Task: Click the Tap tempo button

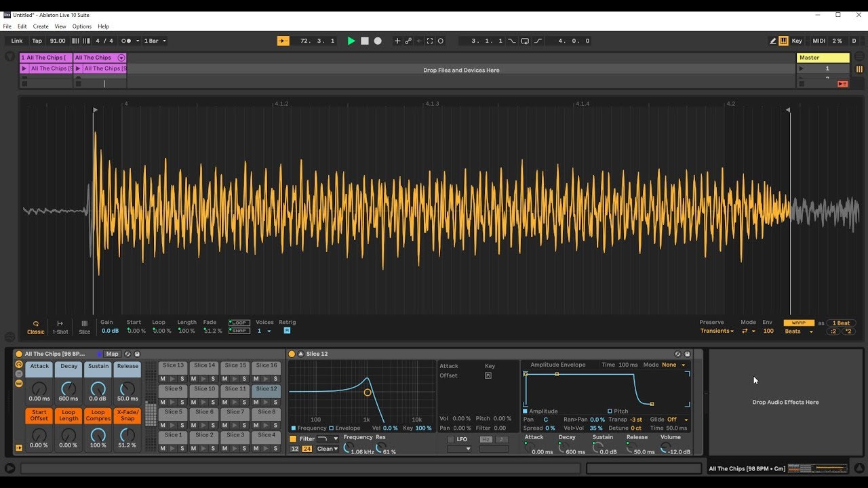Action: point(37,41)
